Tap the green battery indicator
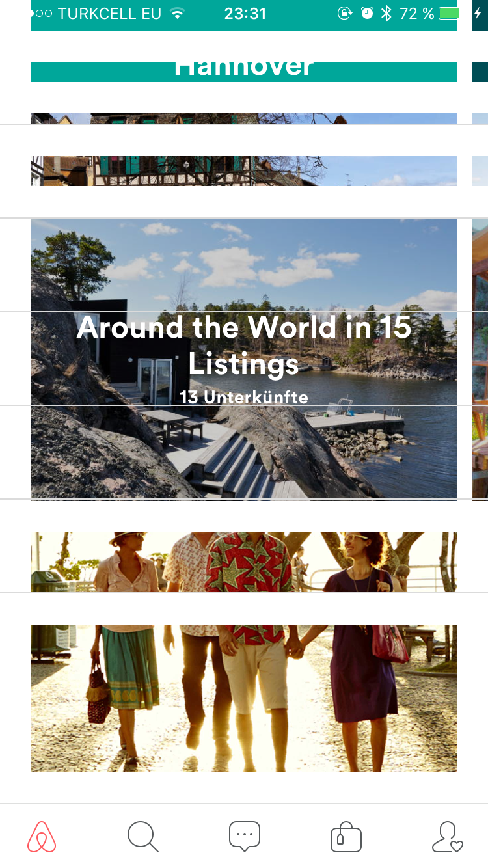This screenshot has height=868, width=488. tap(449, 13)
